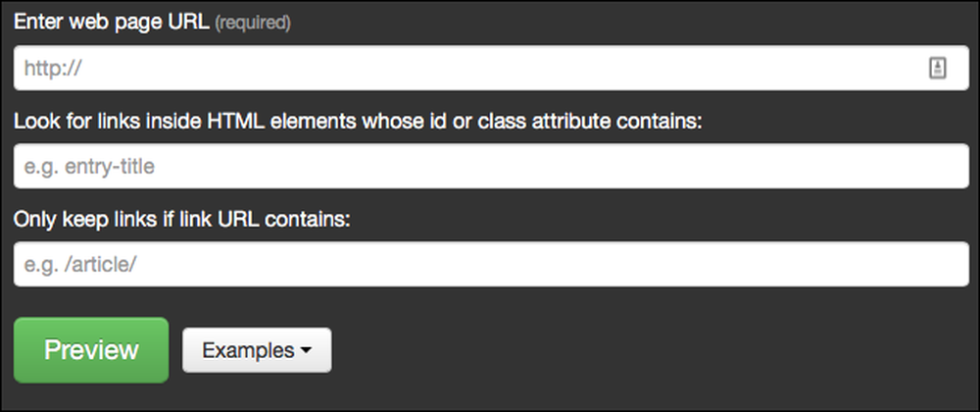Click the word 'Preview' to generate feed preview

[91, 349]
